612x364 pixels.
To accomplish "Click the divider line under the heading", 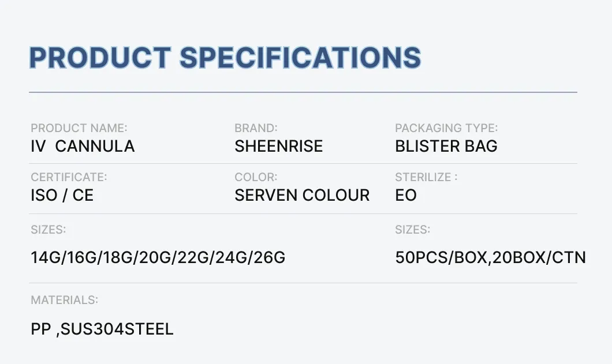I will [303, 92].
